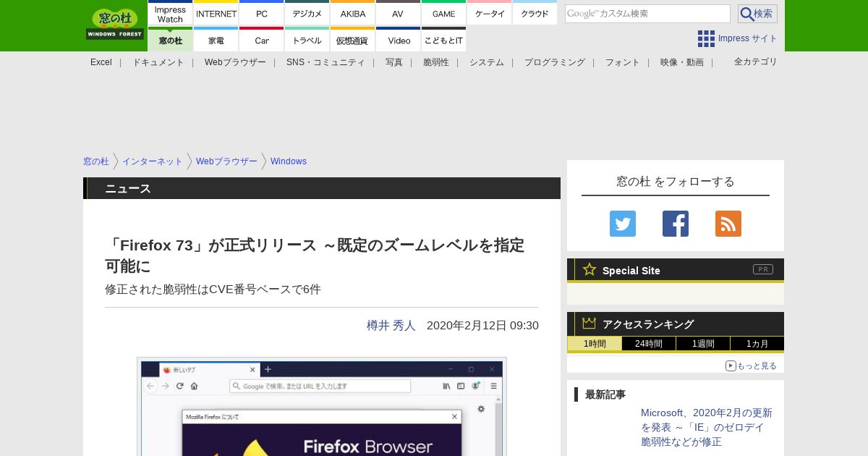
Task: Enlarge the Firefox Browser screenshot thumbnail
Action: pos(322,406)
